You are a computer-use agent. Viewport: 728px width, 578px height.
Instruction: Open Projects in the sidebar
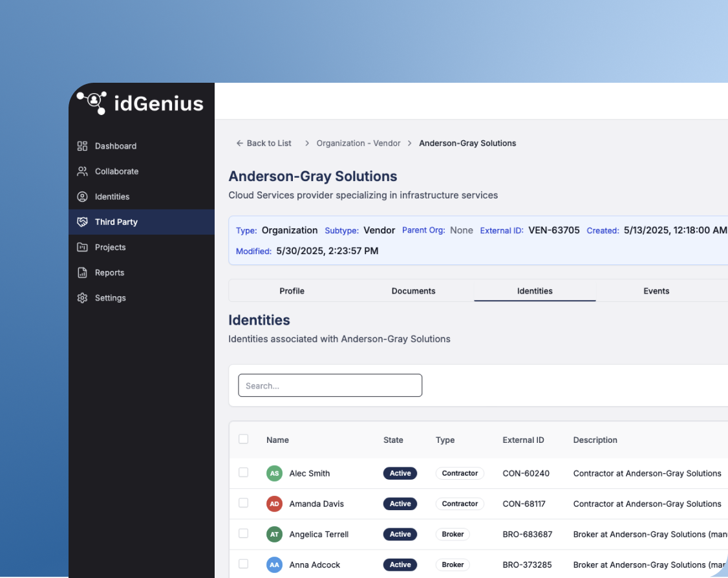click(142, 247)
